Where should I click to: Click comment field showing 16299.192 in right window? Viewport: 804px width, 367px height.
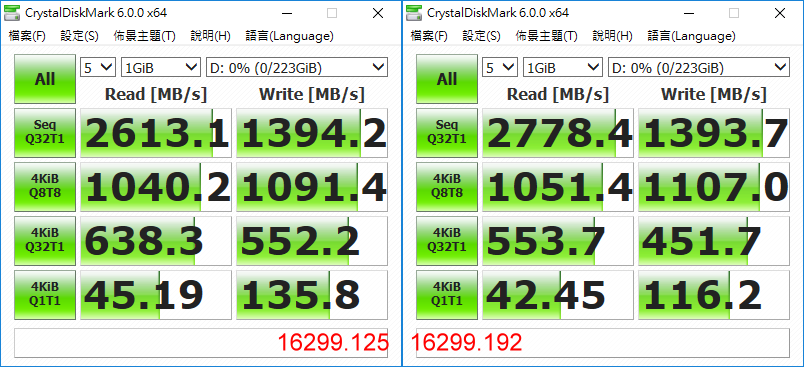603,342
